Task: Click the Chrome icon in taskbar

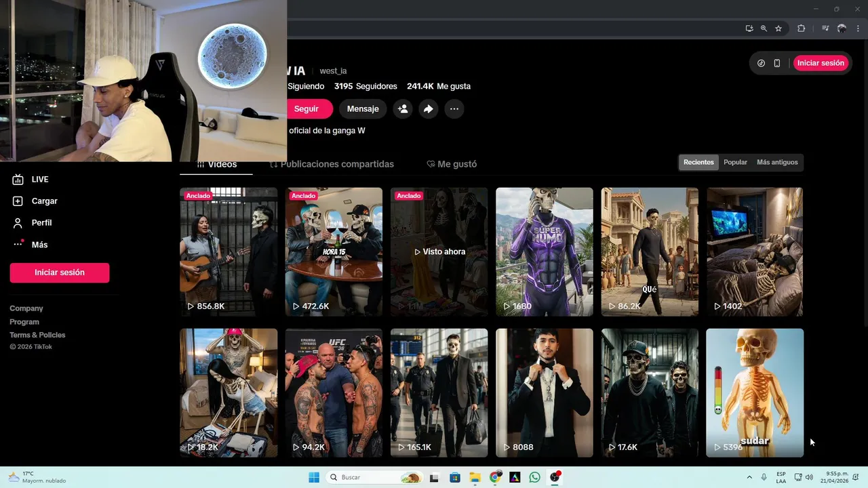Action: pos(495,477)
